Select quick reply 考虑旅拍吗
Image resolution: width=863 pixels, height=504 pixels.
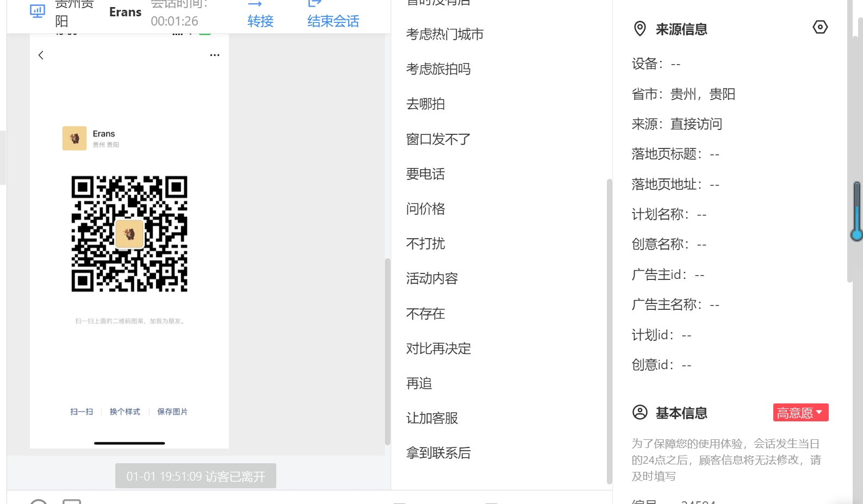pyautogui.click(x=438, y=69)
